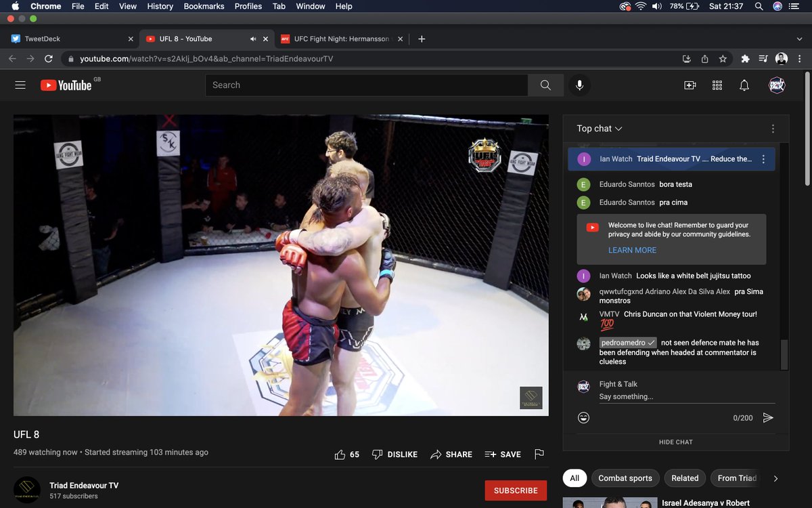The width and height of the screenshot is (812, 508).
Task: Open options for pinned Ian Watch message
Action: [763, 159]
